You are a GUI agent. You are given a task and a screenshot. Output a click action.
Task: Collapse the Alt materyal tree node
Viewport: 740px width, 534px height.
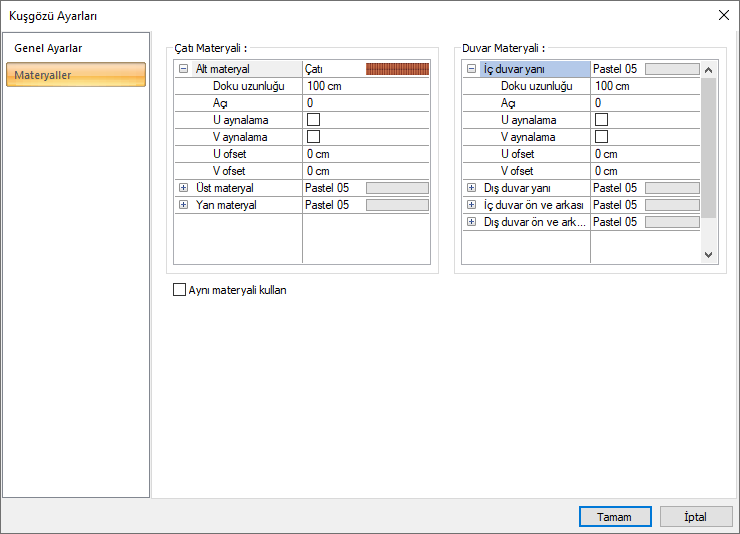pyautogui.click(x=183, y=69)
